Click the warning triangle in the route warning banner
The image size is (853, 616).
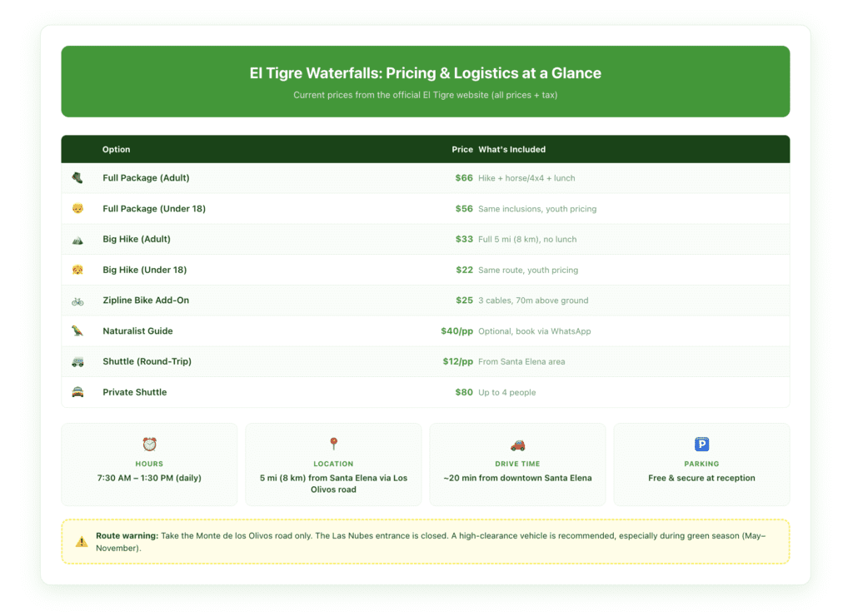click(81, 540)
